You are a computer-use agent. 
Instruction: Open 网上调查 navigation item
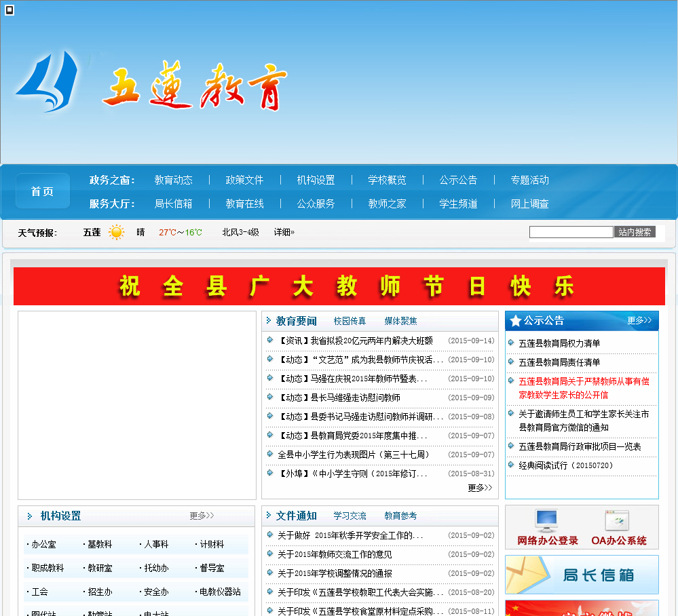529,204
